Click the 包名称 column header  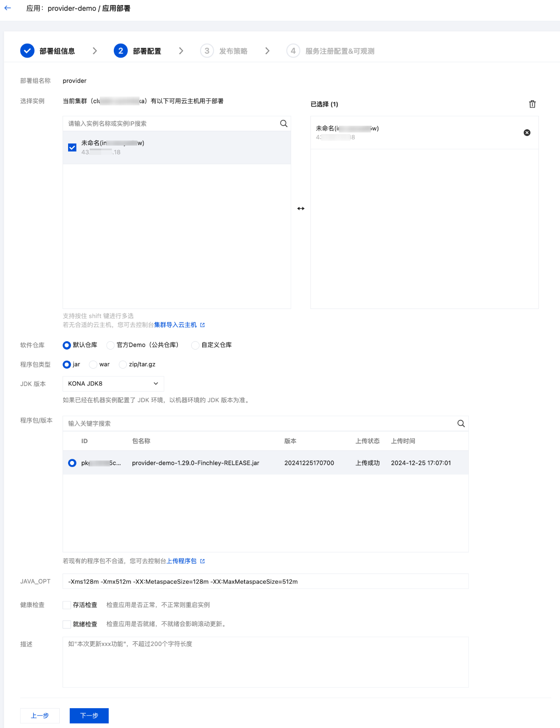[141, 441]
